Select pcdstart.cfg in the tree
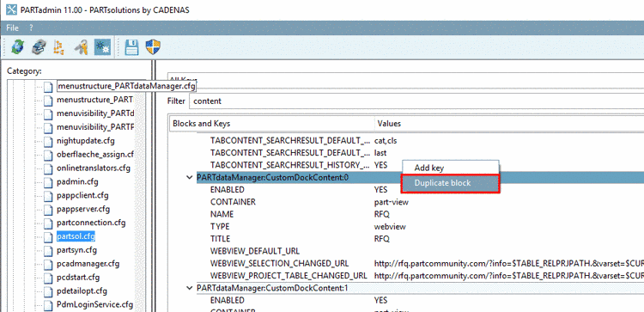This screenshot has height=312, width=644. point(78,277)
